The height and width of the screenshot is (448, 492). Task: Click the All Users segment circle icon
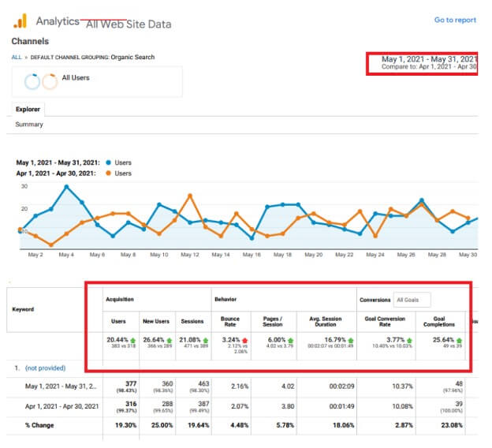coord(32,81)
